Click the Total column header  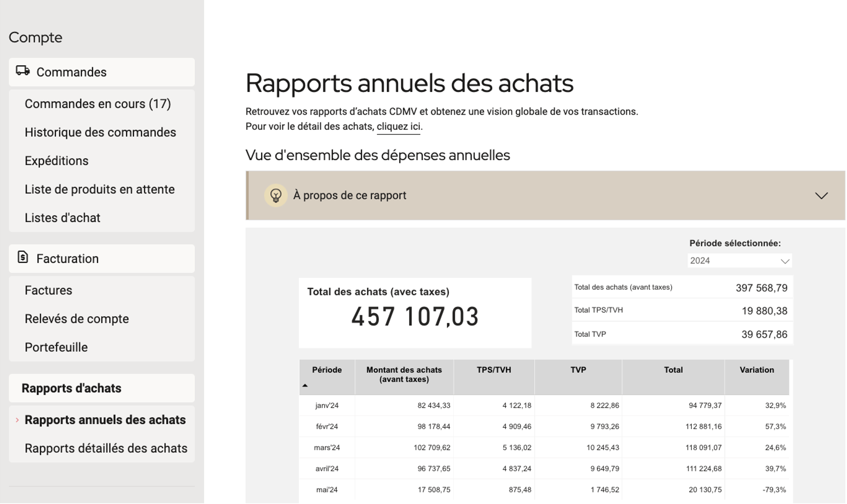pos(673,370)
